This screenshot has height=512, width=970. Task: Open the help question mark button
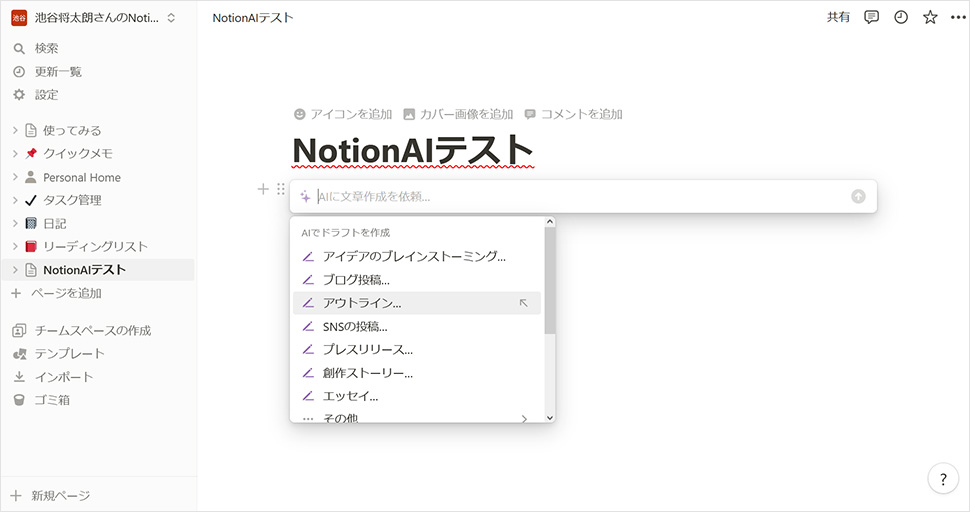click(943, 479)
